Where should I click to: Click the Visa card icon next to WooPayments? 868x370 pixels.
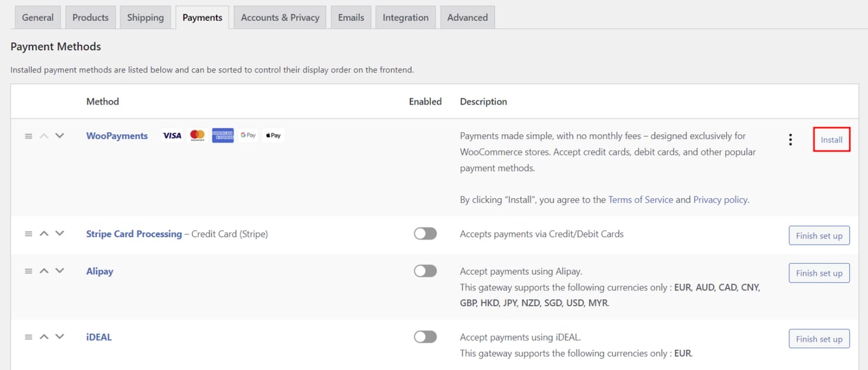click(x=172, y=135)
